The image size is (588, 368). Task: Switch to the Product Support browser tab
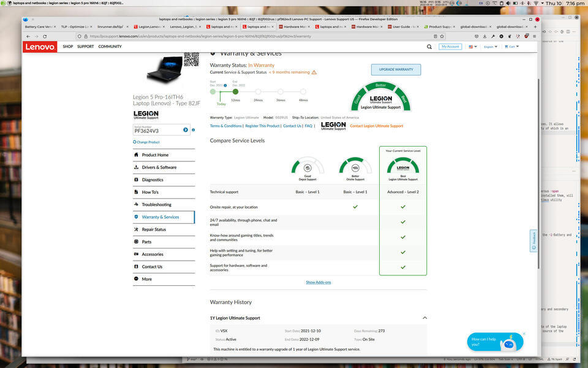(440, 26)
